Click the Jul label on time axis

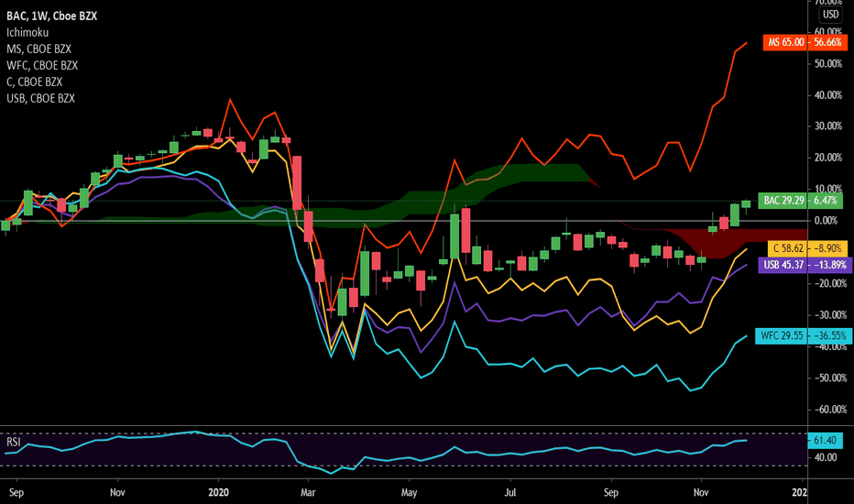tap(510, 493)
